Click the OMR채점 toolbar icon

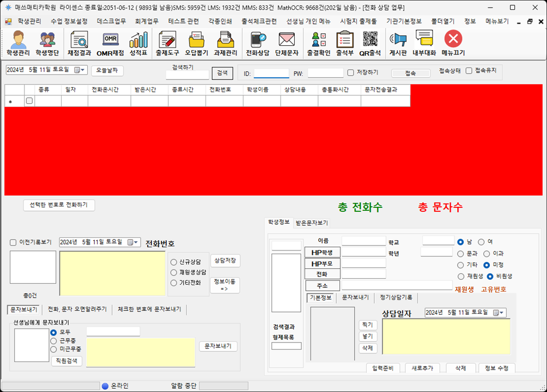click(x=110, y=43)
